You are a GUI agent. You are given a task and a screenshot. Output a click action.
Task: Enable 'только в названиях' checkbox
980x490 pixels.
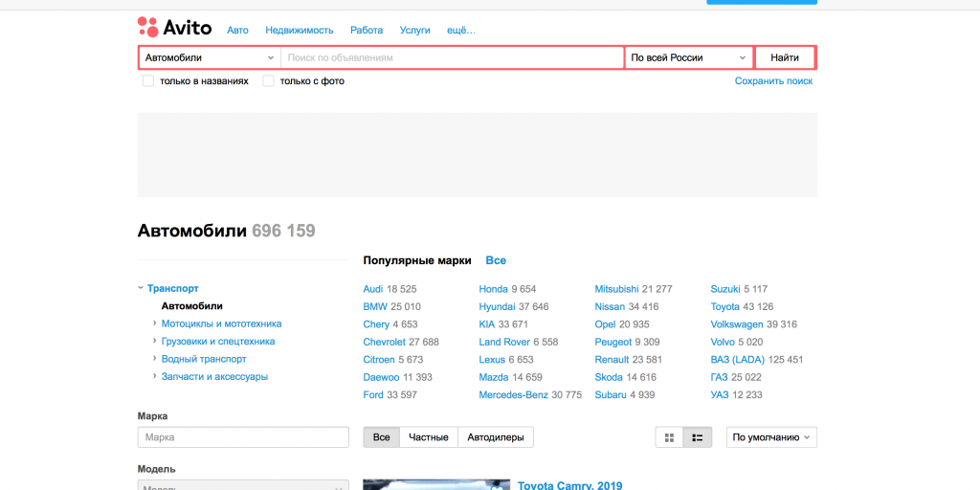148,81
